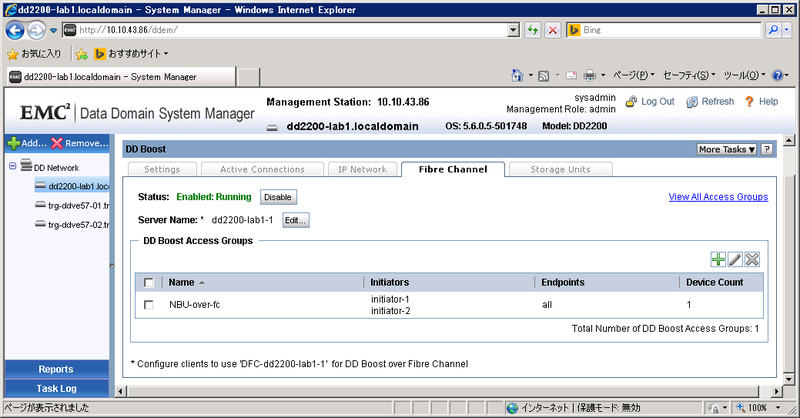The width and height of the screenshot is (800, 418).
Task: Open the おすすめサイト favorites link
Action: (131, 54)
